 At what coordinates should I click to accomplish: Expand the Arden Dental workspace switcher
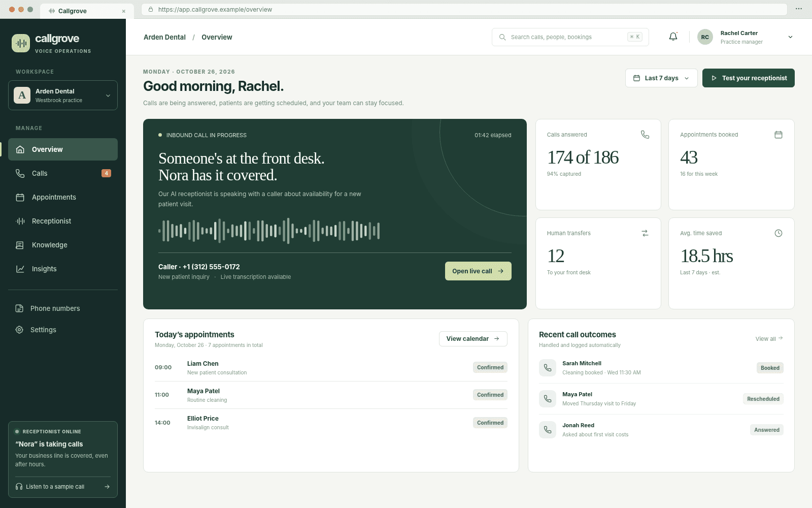(x=63, y=95)
